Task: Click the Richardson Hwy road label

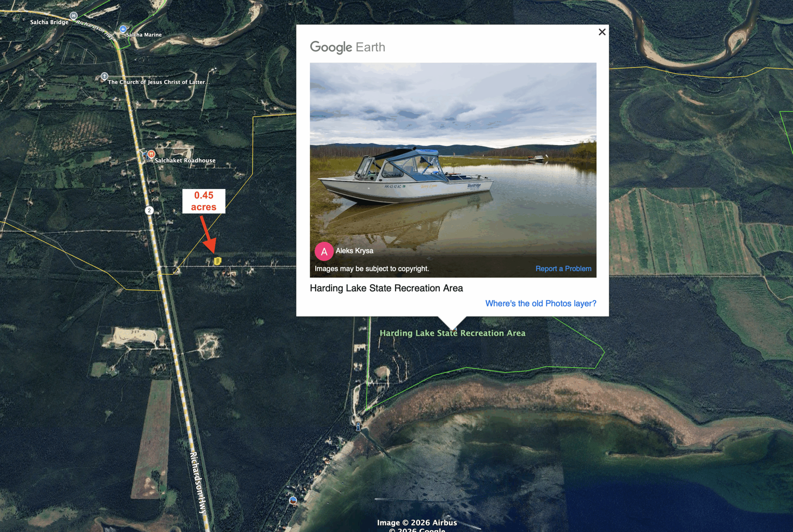Action: tap(198, 482)
